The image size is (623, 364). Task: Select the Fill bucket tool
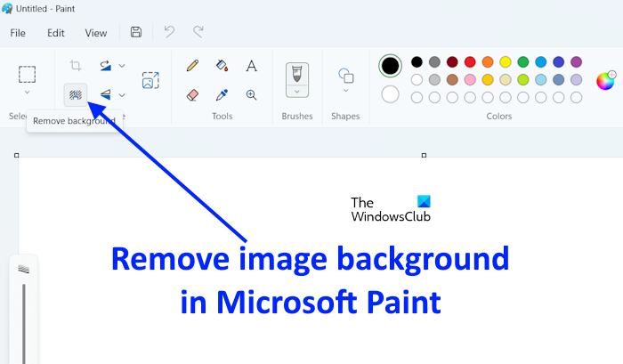[222, 66]
